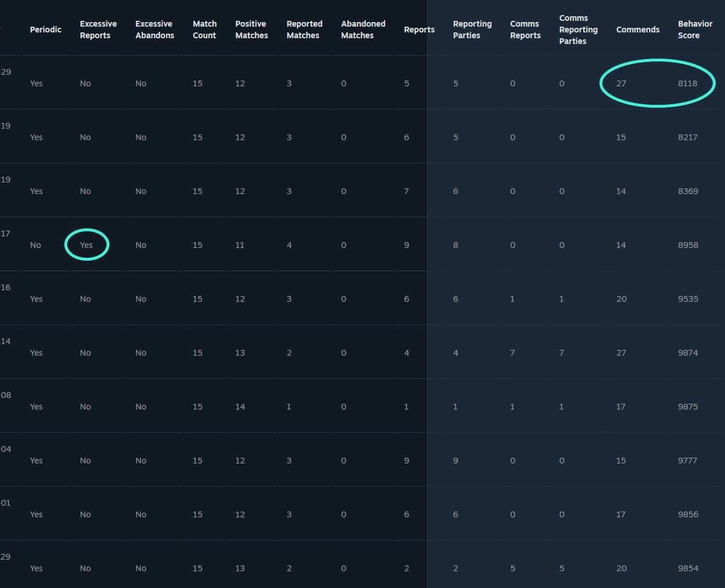The width and height of the screenshot is (725, 588).
Task: Select behavior score value 9874
Action: pos(688,353)
